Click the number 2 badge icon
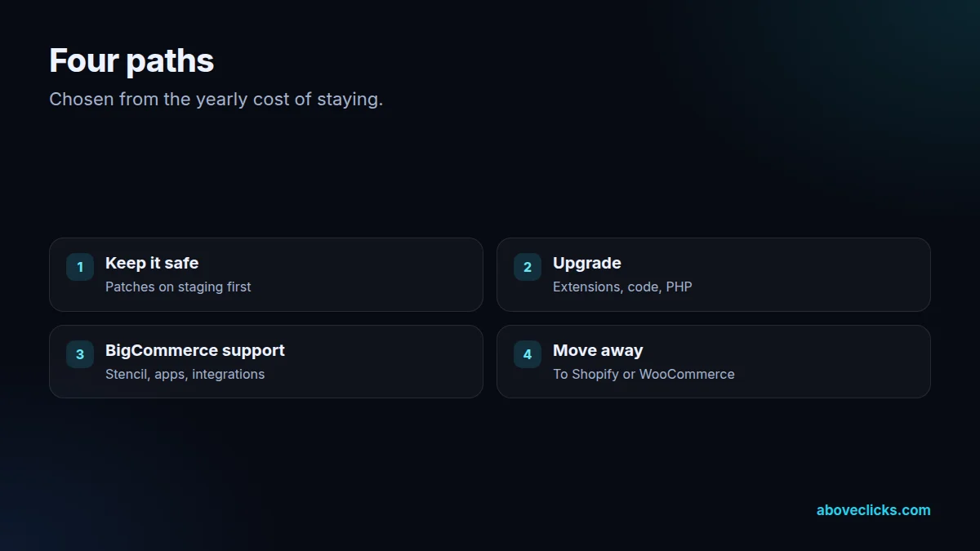This screenshot has width=980, height=551. coord(528,267)
